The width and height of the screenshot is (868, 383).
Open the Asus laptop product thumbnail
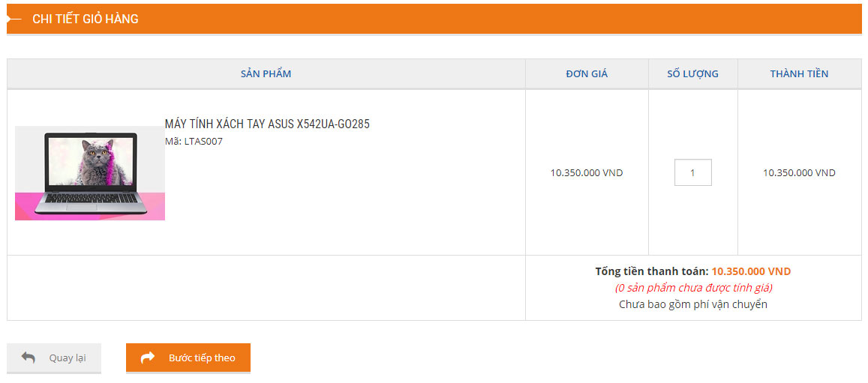(90, 173)
